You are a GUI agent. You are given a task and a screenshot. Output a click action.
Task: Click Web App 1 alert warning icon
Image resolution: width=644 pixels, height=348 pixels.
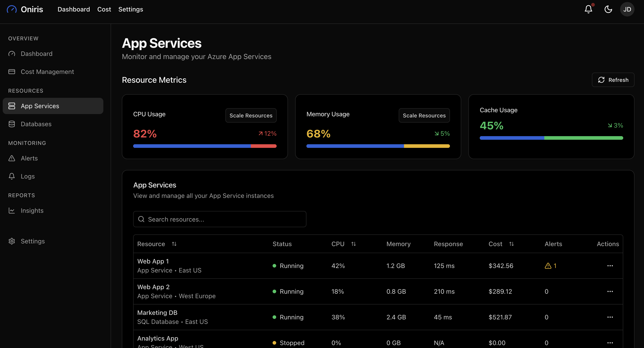[x=548, y=266]
